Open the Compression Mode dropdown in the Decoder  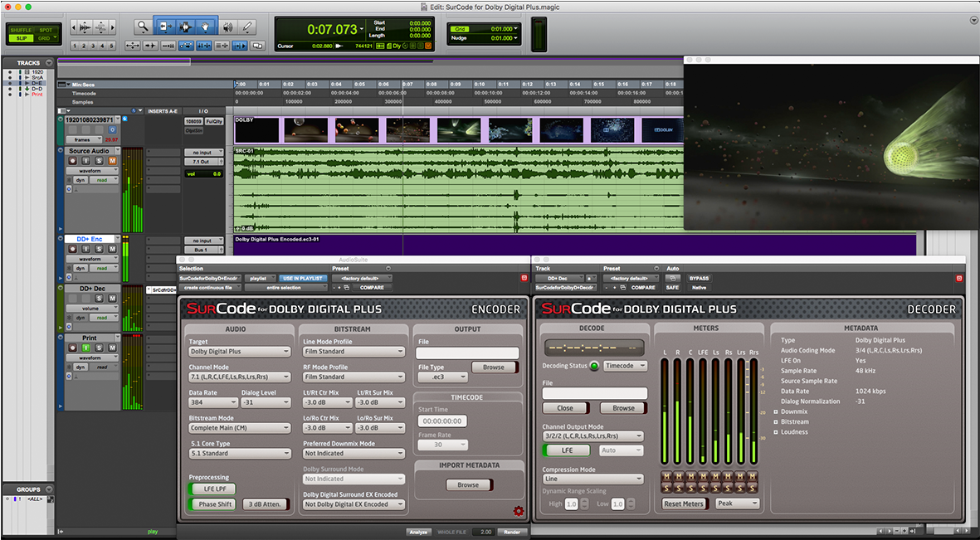point(593,477)
